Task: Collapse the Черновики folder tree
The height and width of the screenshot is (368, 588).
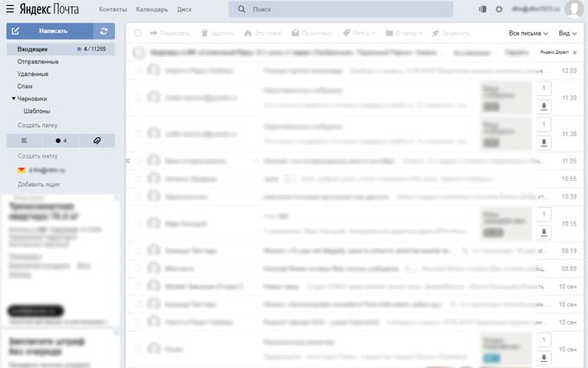Action: [x=14, y=99]
